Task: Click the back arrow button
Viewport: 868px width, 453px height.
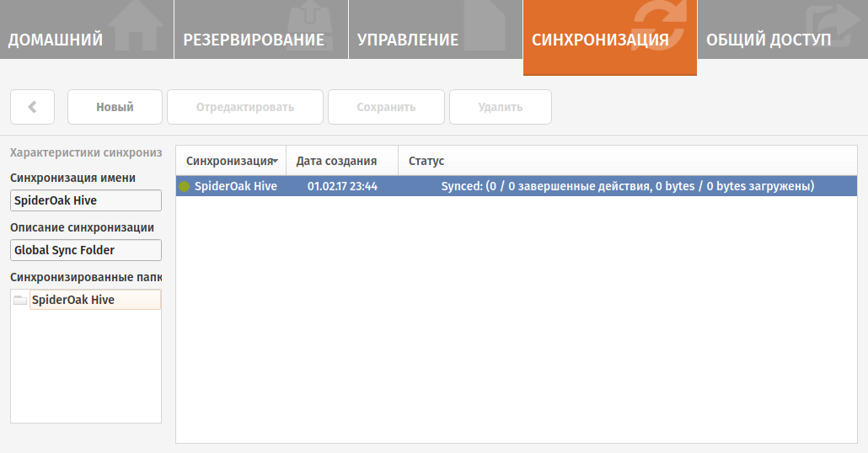Action: [33, 107]
